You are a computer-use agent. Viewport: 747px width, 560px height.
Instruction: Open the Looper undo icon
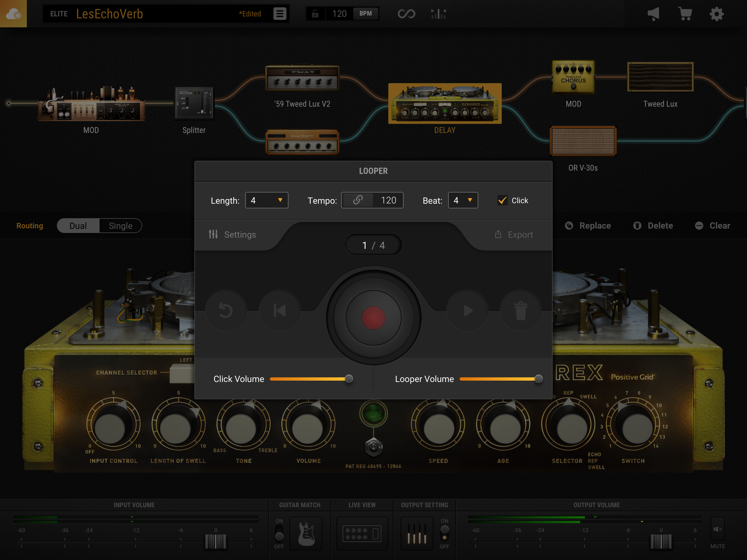[x=226, y=310]
